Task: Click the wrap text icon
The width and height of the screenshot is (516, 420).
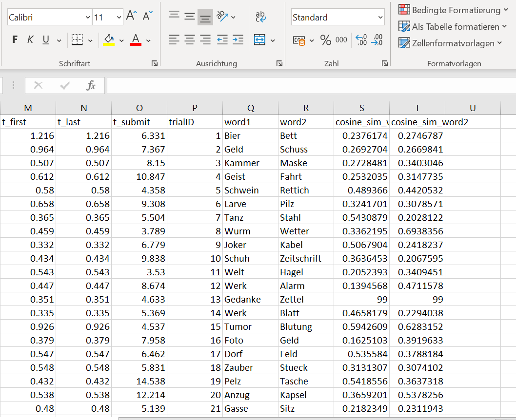Action: click(261, 17)
